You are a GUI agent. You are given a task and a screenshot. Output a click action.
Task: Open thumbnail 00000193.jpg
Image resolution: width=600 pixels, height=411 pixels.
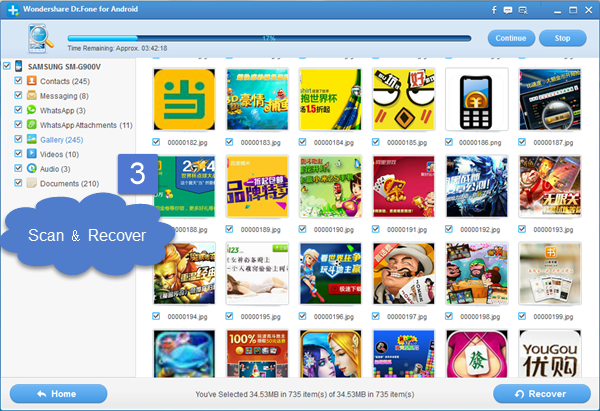(x=550, y=186)
